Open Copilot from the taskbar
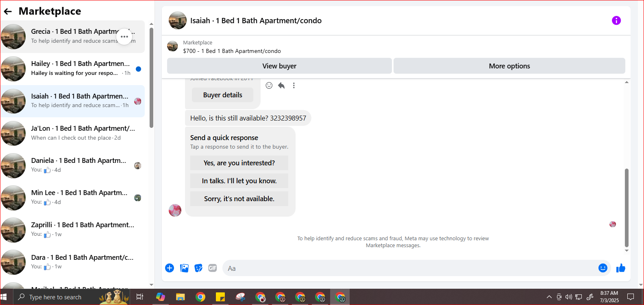 pyautogui.click(x=161, y=297)
